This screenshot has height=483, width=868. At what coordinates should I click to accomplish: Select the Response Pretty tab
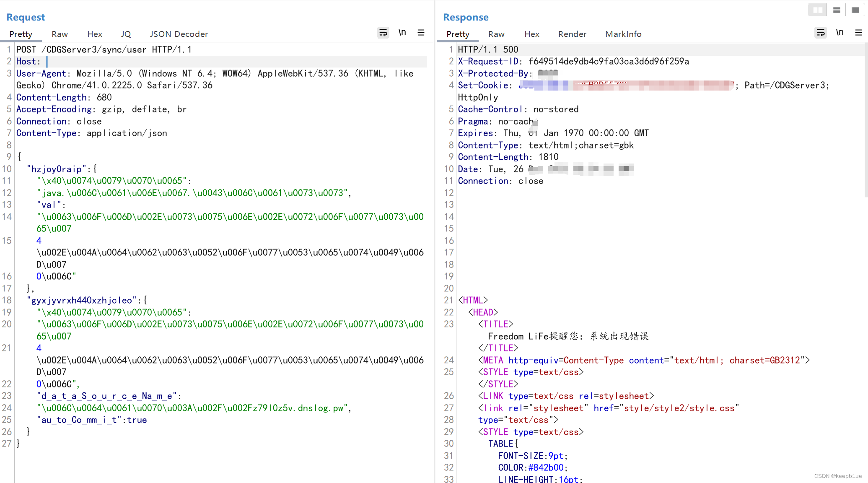(x=458, y=34)
